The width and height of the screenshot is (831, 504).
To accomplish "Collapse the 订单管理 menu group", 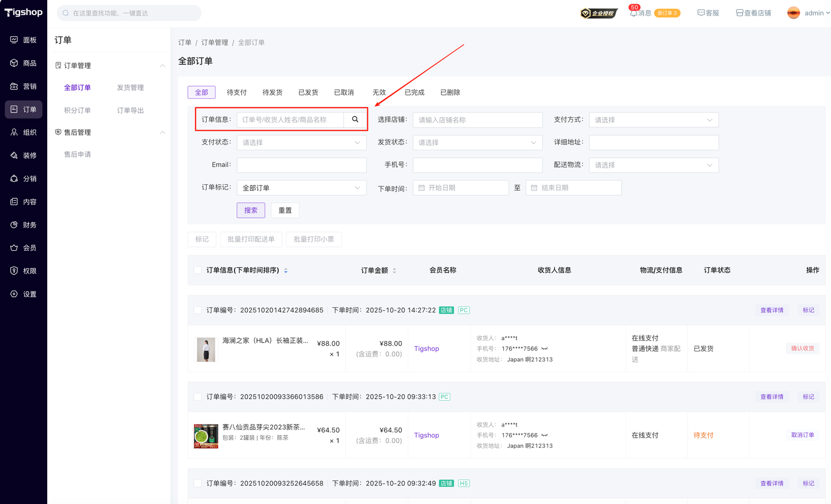I will point(162,65).
